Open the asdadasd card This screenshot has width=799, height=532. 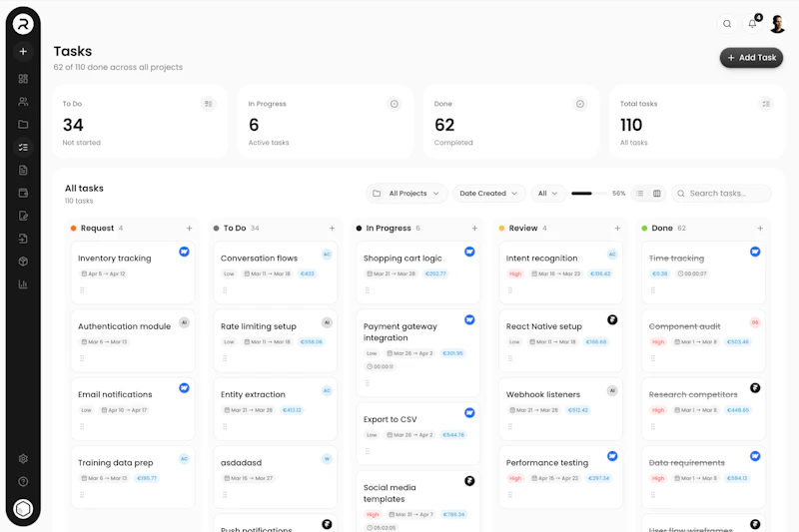(x=276, y=477)
